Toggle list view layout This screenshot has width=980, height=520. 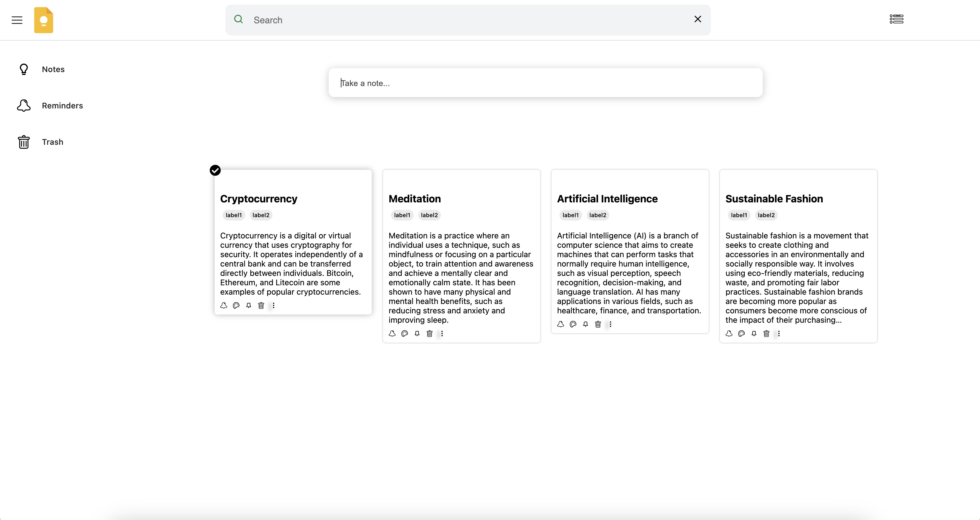896,19
